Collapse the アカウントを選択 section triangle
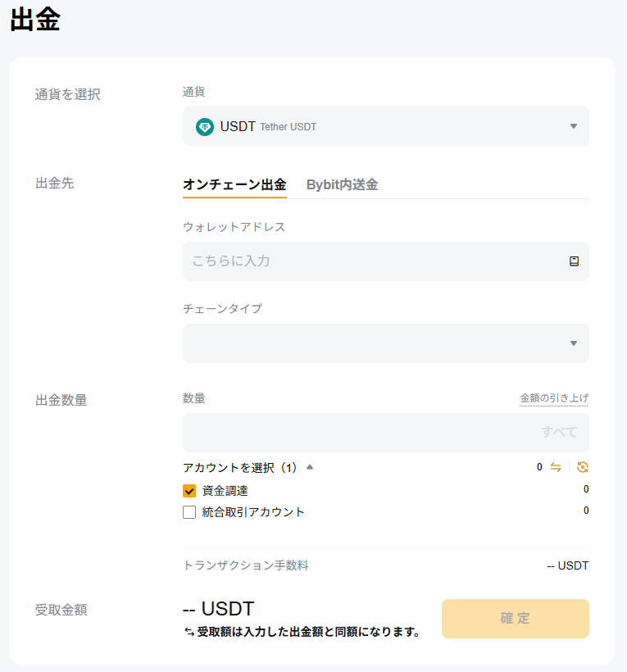This screenshot has height=672, width=627. [x=310, y=467]
